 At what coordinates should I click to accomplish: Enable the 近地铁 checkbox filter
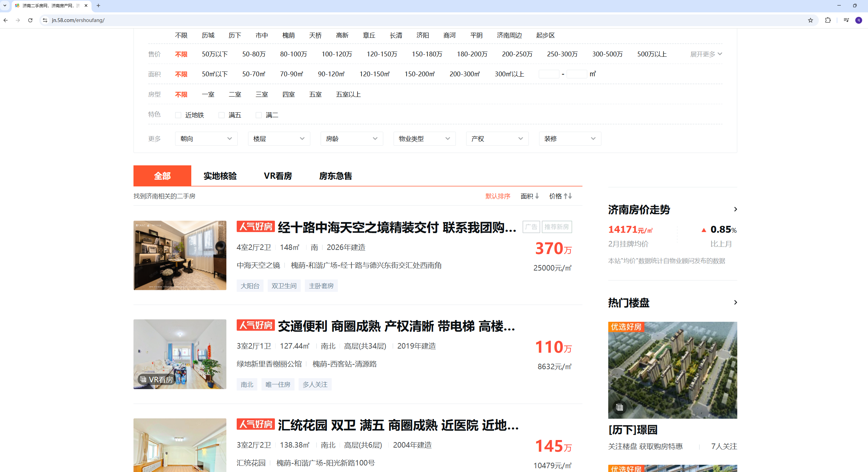(x=178, y=115)
